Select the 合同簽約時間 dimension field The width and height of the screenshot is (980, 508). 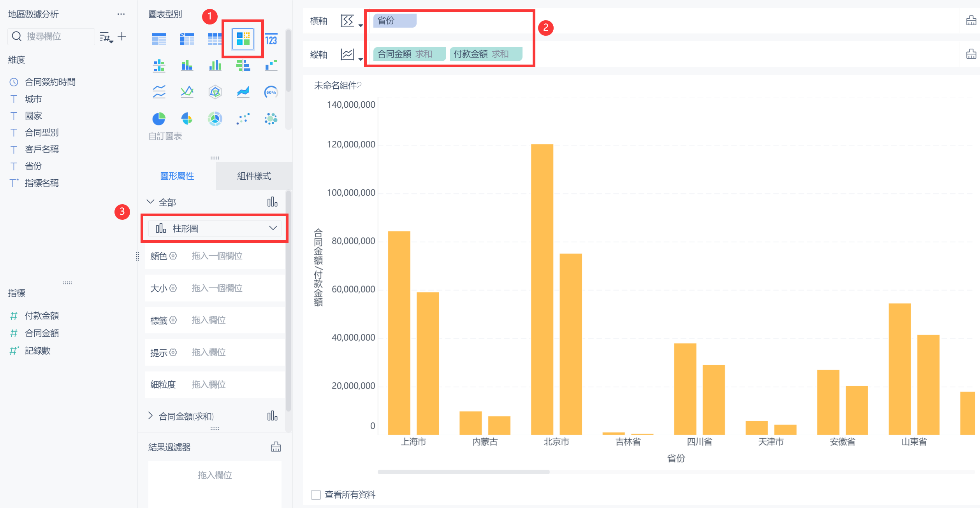point(50,82)
